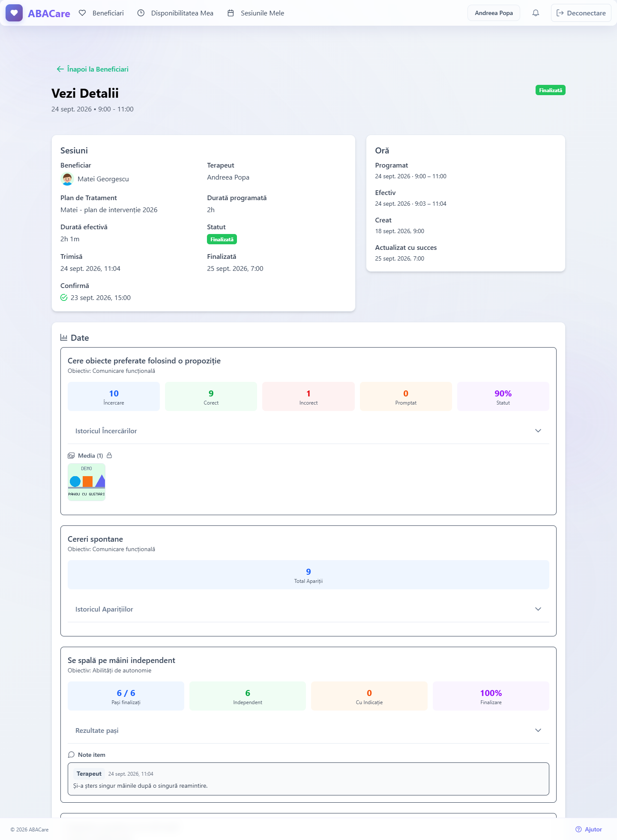Expand Istoricul Încercărilor section
The image size is (617, 840).
click(308, 431)
